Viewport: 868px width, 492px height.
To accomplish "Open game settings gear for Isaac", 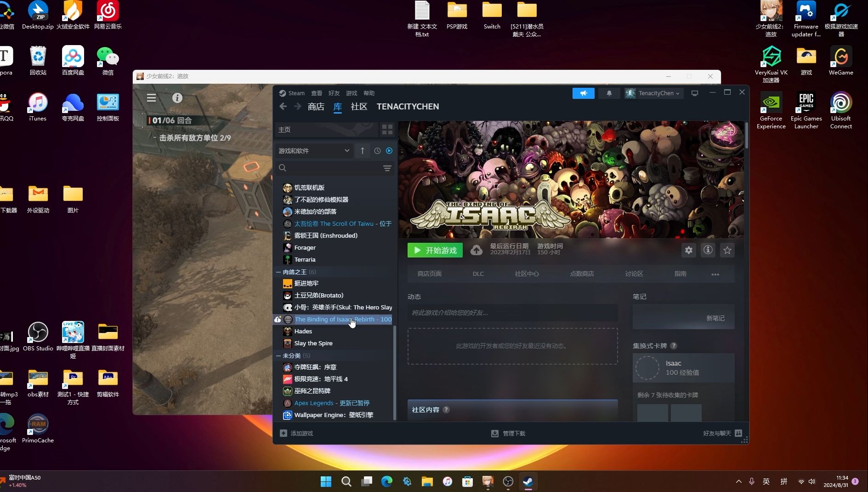I will click(x=689, y=250).
